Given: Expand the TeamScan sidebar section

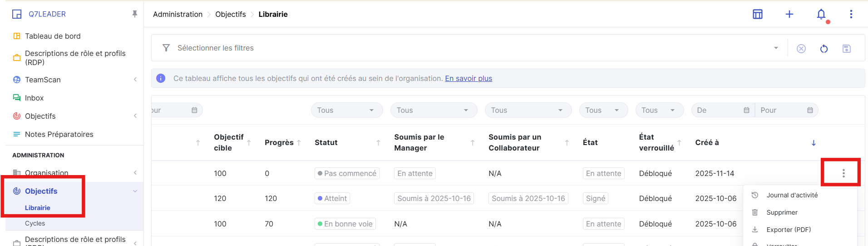Looking at the screenshot, I should (x=135, y=80).
